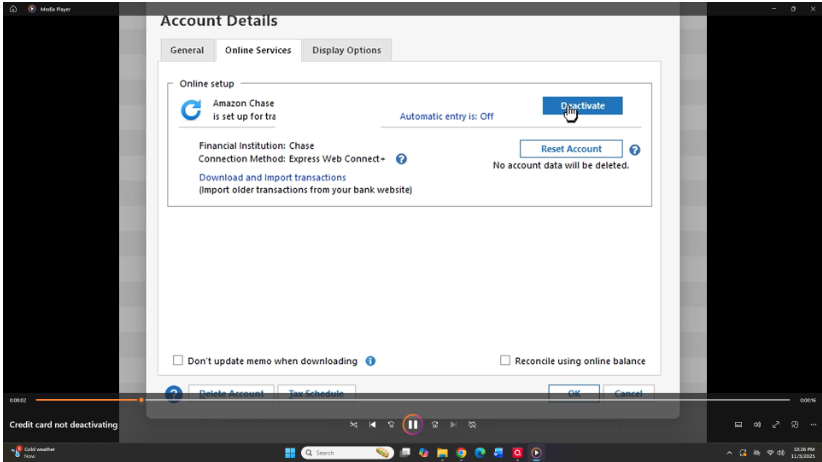Click the blue refresh sync icon beside Amazon Chase
Screen dimensions: 822x462
pyautogui.click(x=191, y=110)
